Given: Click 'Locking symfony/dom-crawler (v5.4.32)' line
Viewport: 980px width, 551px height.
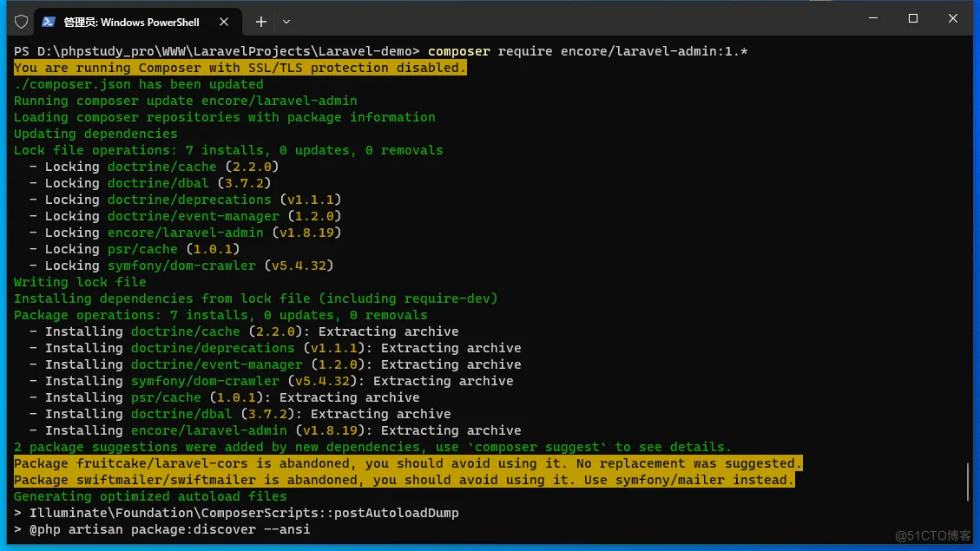Looking at the screenshot, I should (x=181, y=266).
